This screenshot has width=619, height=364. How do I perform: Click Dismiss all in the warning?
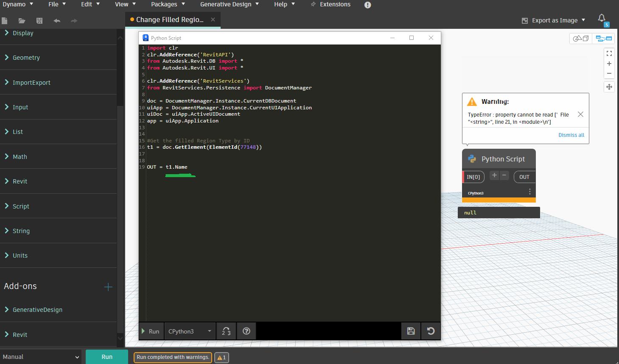pos(571,135)
